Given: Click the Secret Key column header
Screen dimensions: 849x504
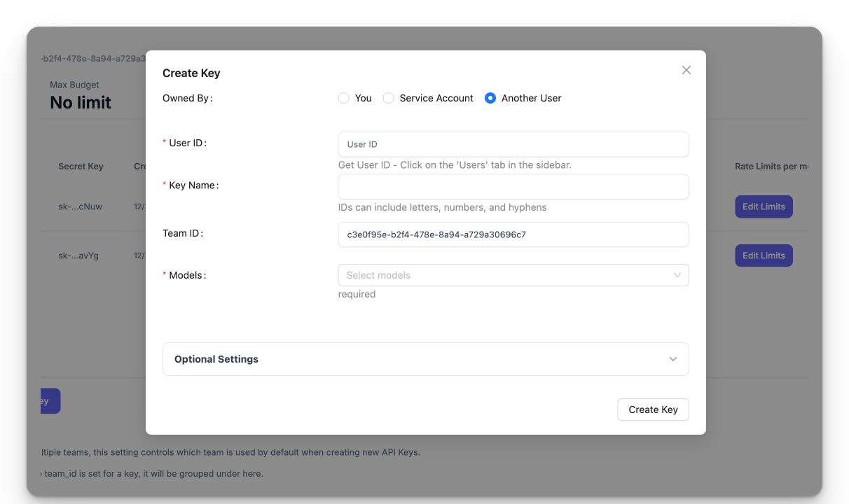Looking at the screenshot, I should click(x=81, y=167).
